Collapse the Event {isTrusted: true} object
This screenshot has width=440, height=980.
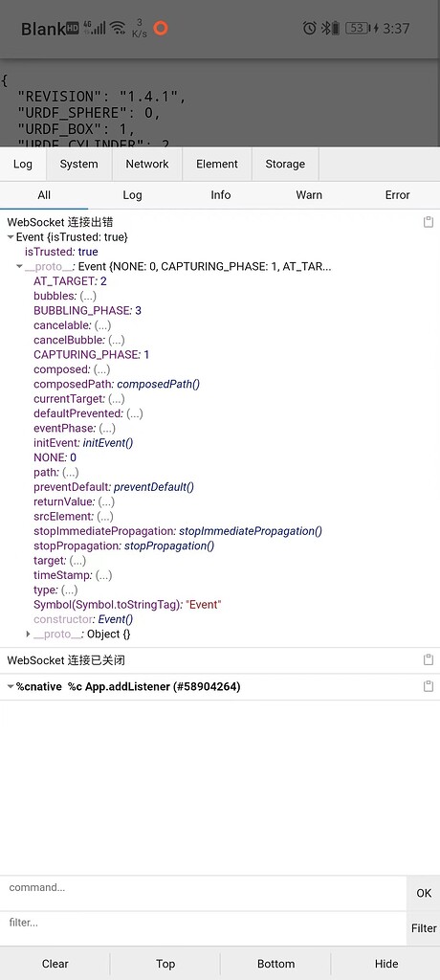[x=11, y=237]
